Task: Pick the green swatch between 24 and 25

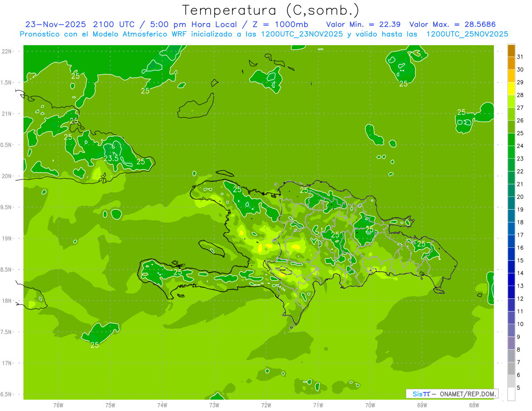Action: pyautogui.click(x=511, y=140)
